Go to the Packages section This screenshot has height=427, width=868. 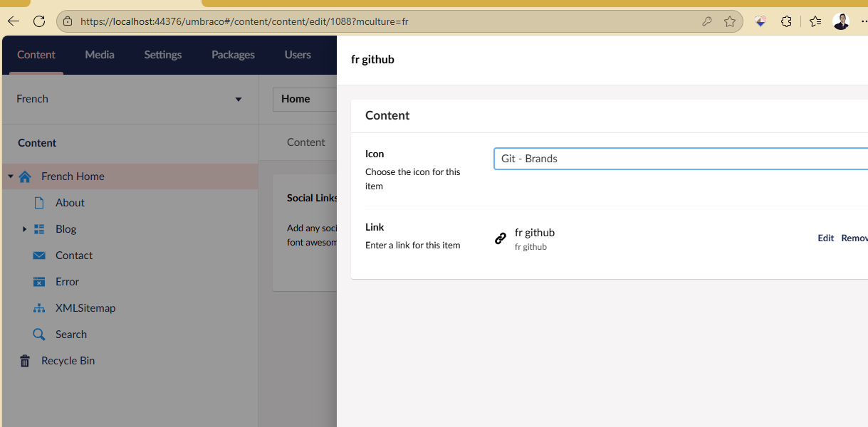tap(233, 55)
